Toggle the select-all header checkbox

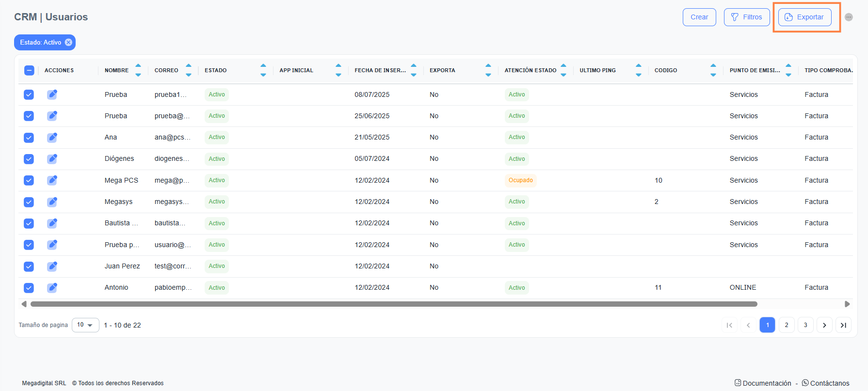(x=29, y=70)
